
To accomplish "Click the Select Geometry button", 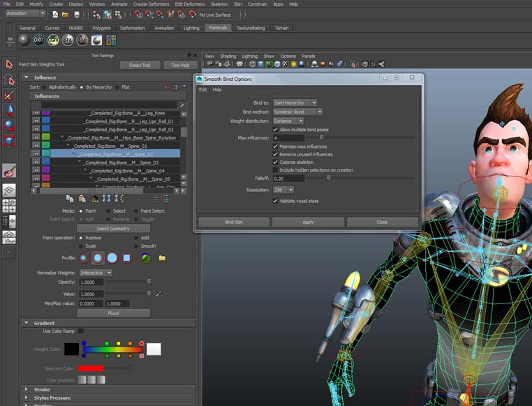I will 113,229.
